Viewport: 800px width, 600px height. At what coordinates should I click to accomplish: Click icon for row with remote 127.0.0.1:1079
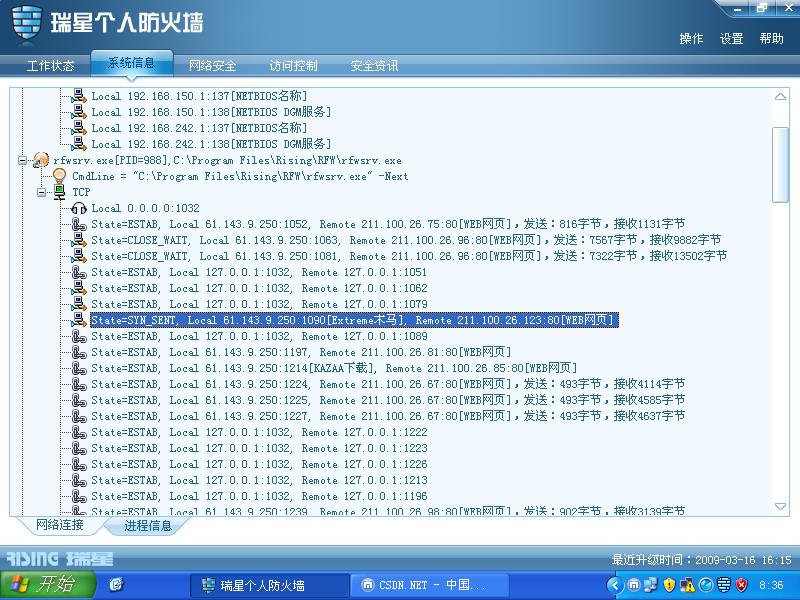point(79,304)
